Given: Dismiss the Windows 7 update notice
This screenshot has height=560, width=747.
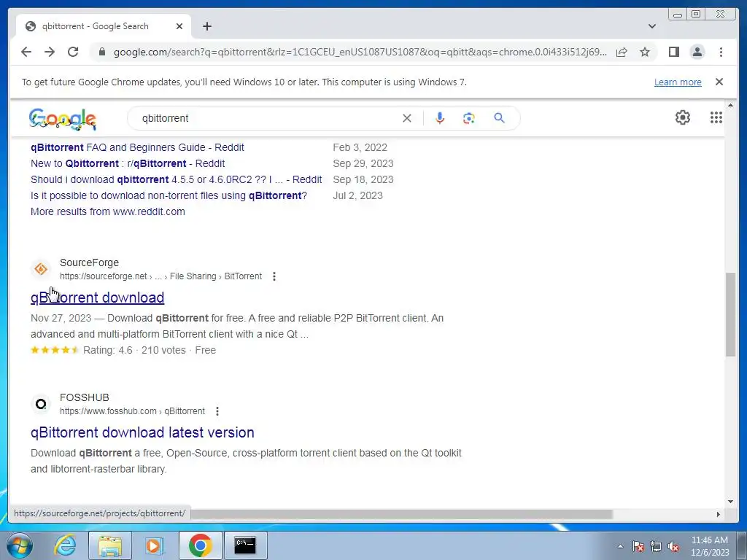Looking at the screenshot, I should [719, 82].
